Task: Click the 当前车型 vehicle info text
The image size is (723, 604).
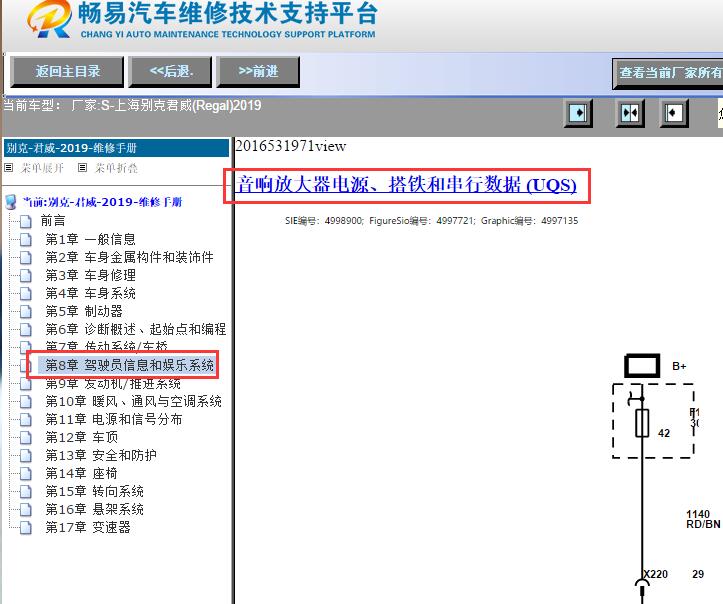Action: click(x=132, y=106)
